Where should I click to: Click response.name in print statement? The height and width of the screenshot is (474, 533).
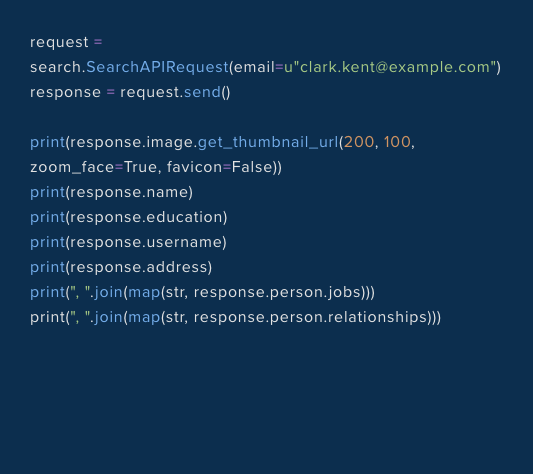click(x=129, y=192)
